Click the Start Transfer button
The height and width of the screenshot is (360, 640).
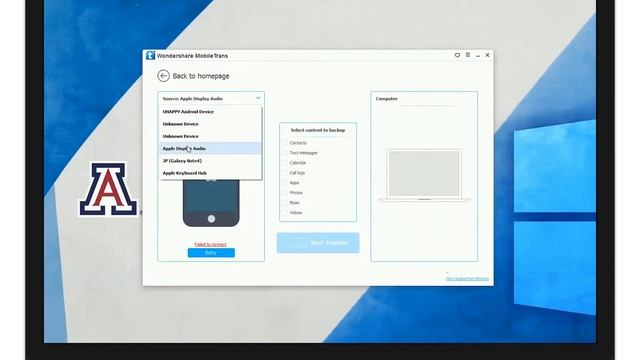(x=318, y=243)
